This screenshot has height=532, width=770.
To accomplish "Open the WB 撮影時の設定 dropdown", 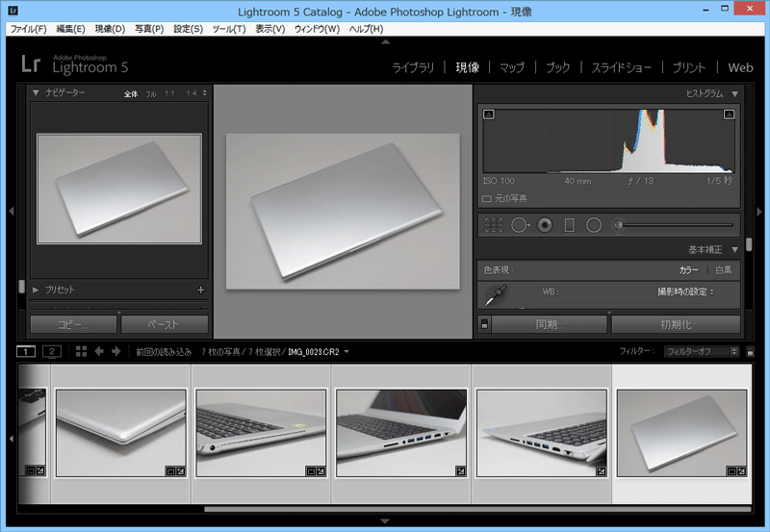I will [x=685, y=292].
